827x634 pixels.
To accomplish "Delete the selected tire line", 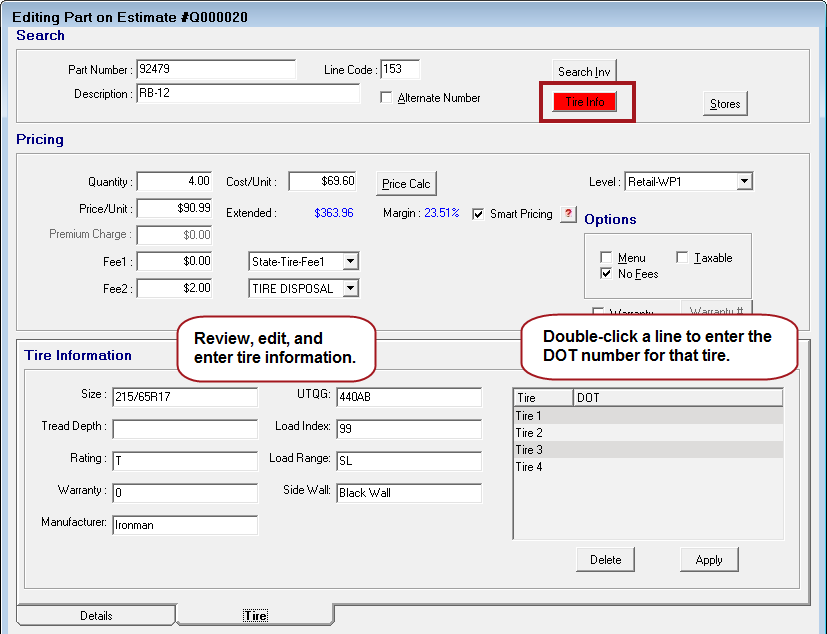I will [605, 560].
